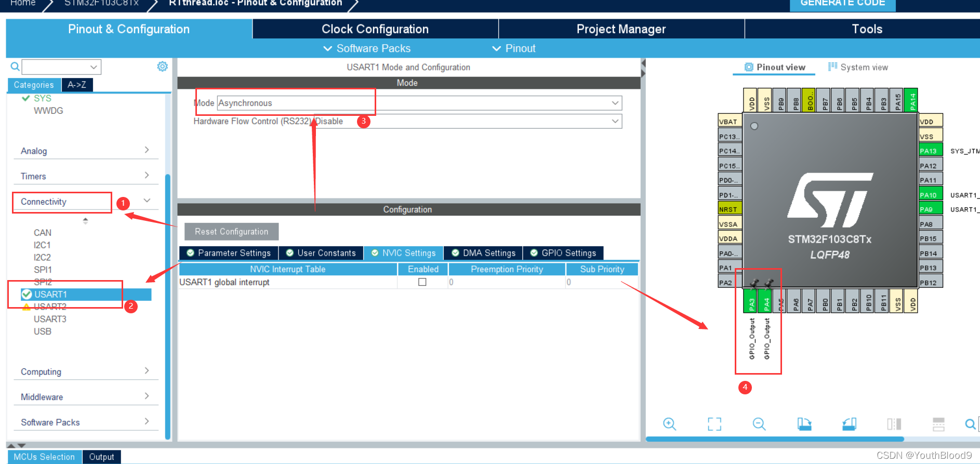Viewport: 980px width, 464px height.
Task: Expand the Timers category
Action: [86, 176]
